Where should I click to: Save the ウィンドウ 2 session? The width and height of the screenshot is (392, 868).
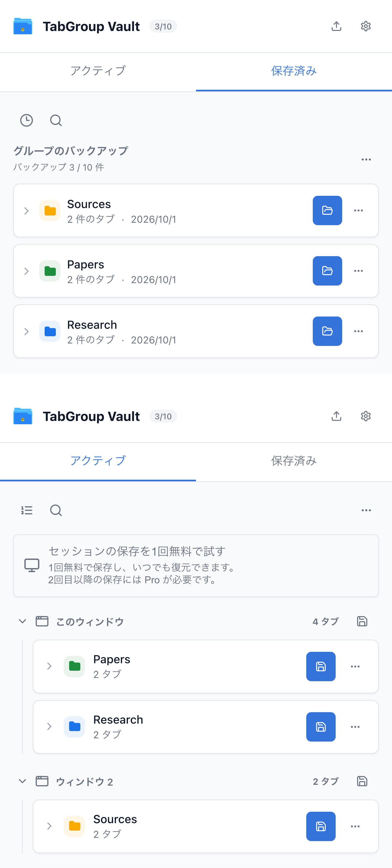pyautogui.click(x=362, y=781)
